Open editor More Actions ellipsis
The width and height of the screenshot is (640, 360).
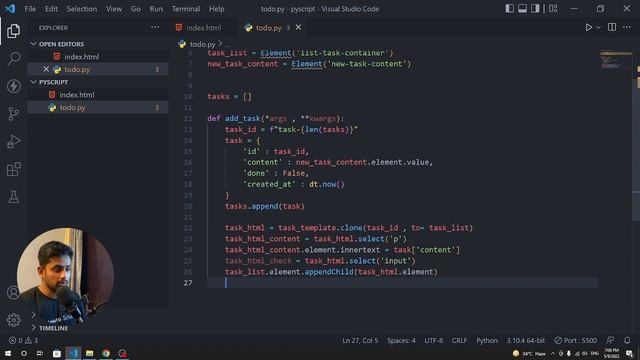click(x=627, y=27)
